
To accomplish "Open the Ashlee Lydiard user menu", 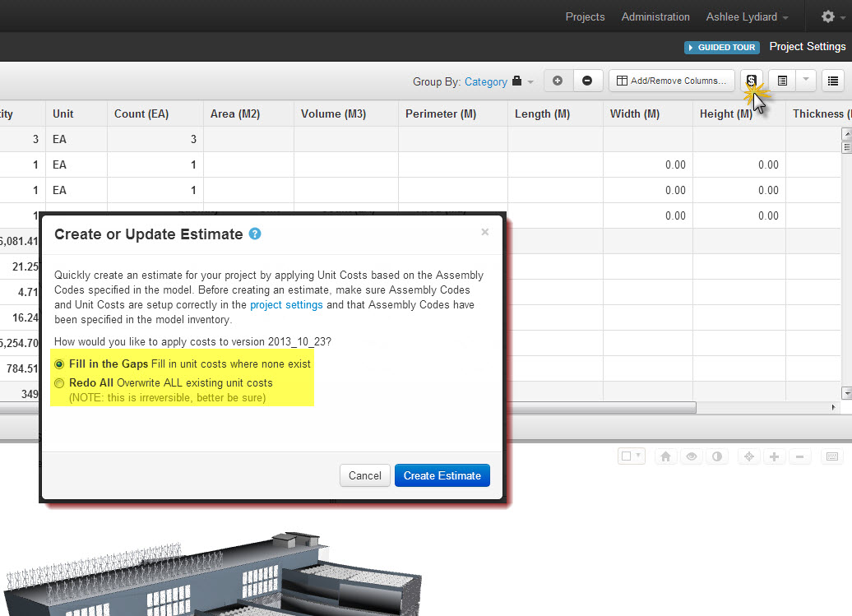I will [x=747, y=16].
